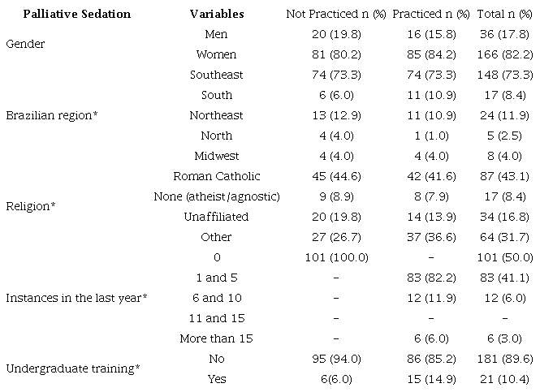Click the Not Practiced n (%) header
Viewport: 540px width, 392px height.
click(x=336, y=14)
